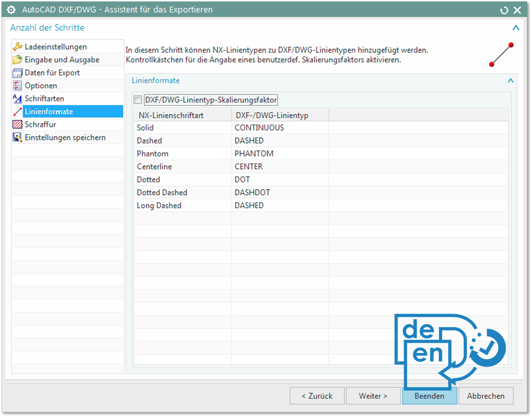Click the DXF-/DWG-Linientyp column header
The height and width of the screenshot is (417, 532).
pyautogui.click(x=272, y=115)
